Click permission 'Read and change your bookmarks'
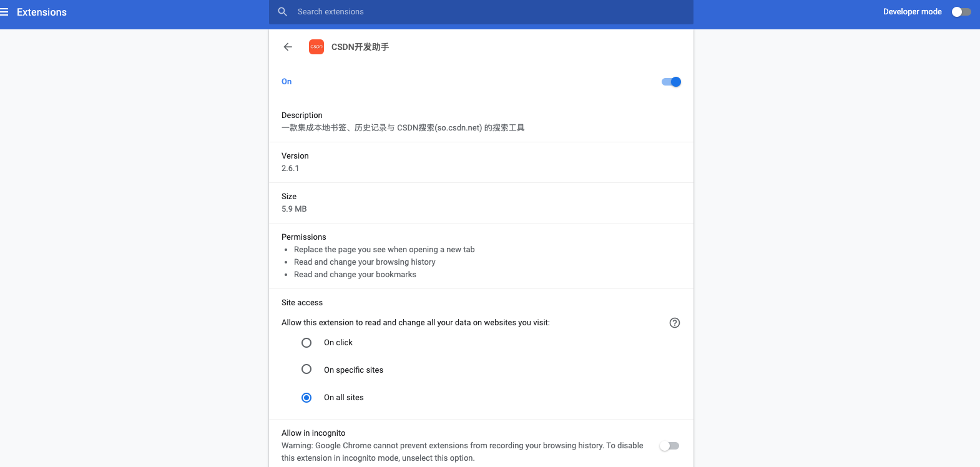 click(x=355, y=275)
